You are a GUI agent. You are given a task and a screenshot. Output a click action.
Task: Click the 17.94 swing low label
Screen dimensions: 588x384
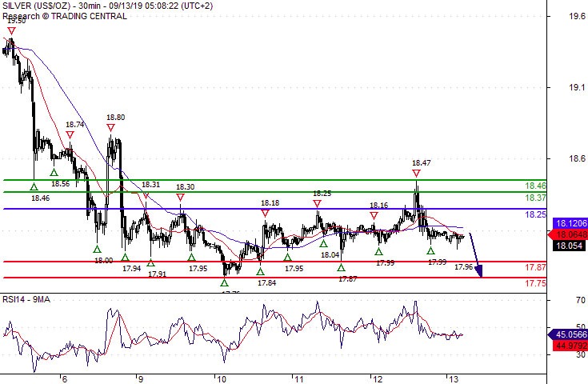point(132,269)
